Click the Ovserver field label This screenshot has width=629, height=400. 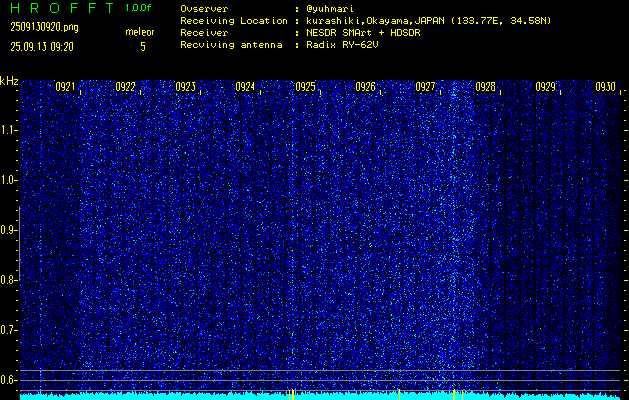point(204,9)
